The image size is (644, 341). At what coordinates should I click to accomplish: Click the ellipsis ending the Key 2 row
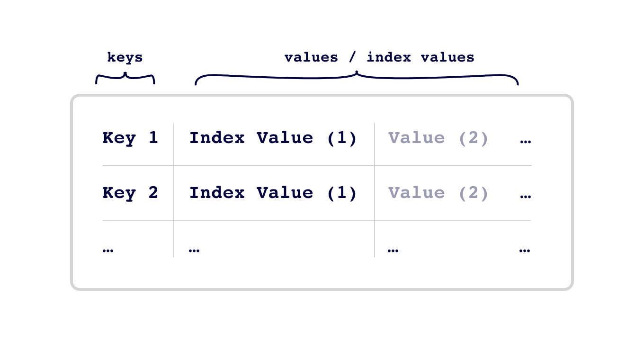click(x=525, y=197)
